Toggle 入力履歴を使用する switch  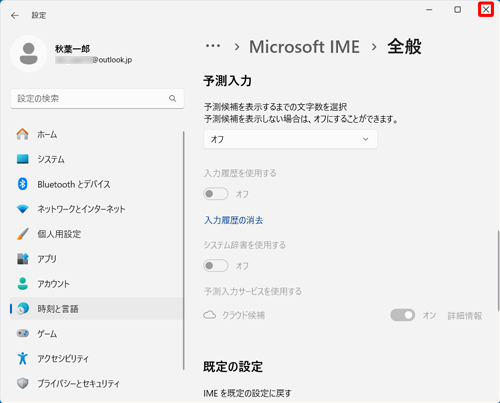coord(216,194)
